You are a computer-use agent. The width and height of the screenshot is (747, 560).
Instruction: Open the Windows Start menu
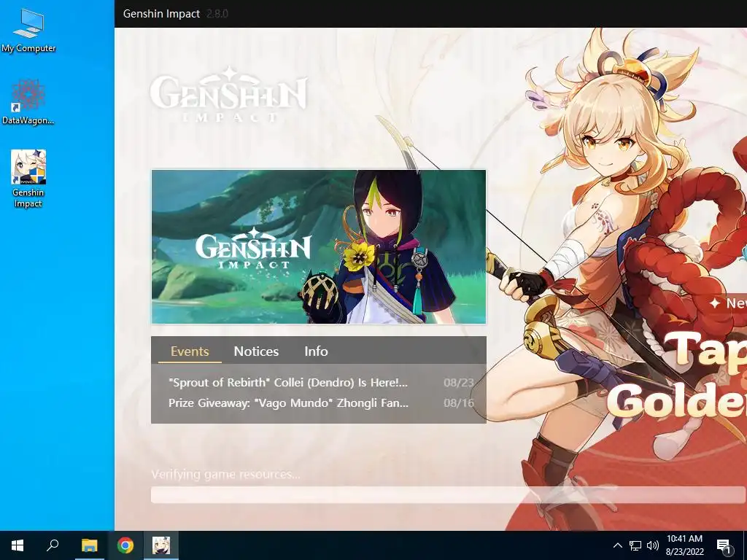click(18, 545)
